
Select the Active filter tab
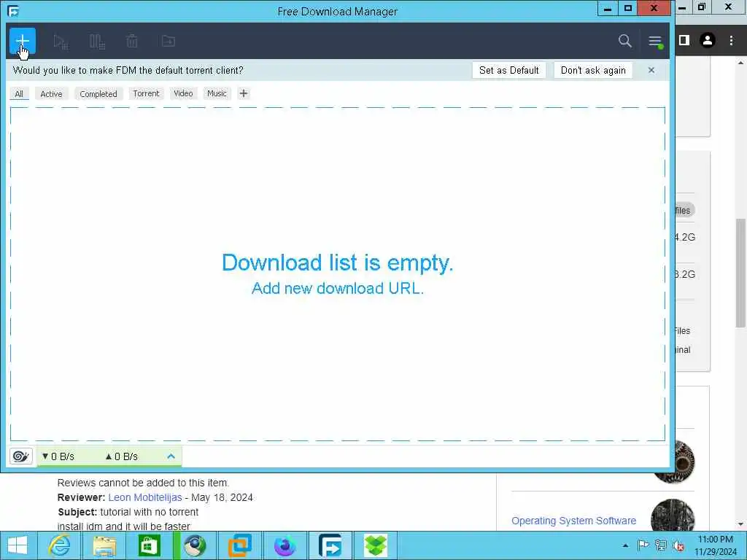coord(52,94)
